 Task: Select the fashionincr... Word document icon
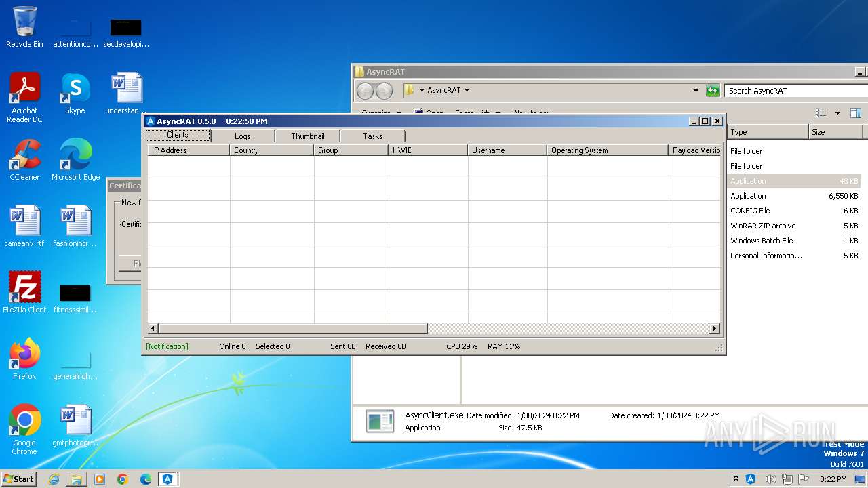tap(75, 226)
